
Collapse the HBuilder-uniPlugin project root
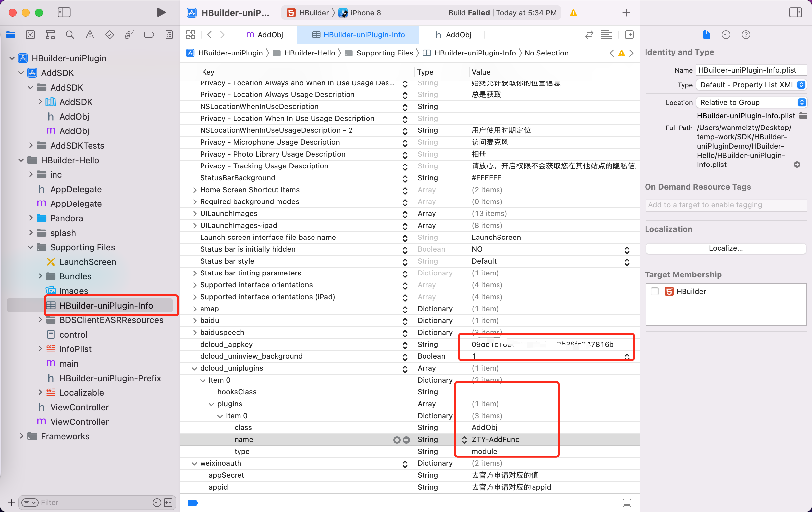coord(12,58)
